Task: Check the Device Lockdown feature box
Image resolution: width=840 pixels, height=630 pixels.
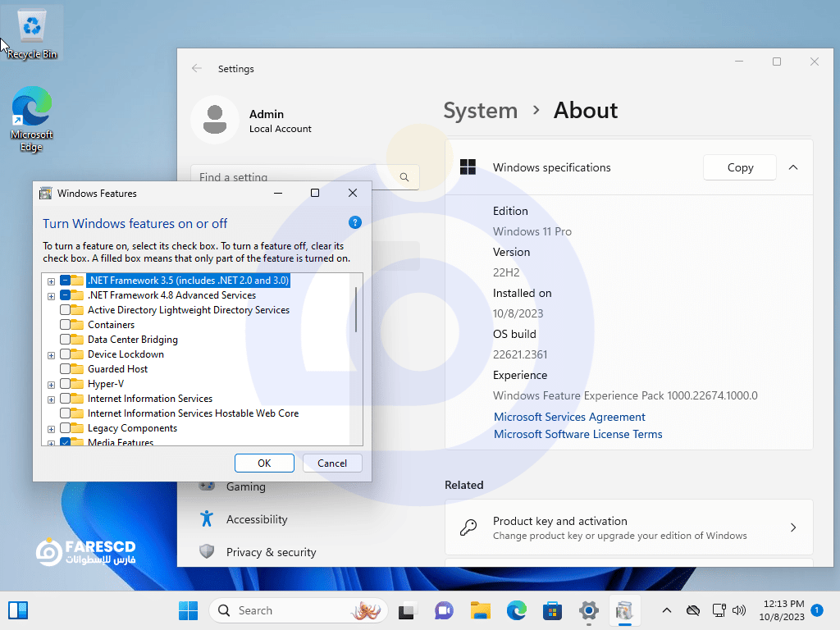Action: [x=66, y=354]
